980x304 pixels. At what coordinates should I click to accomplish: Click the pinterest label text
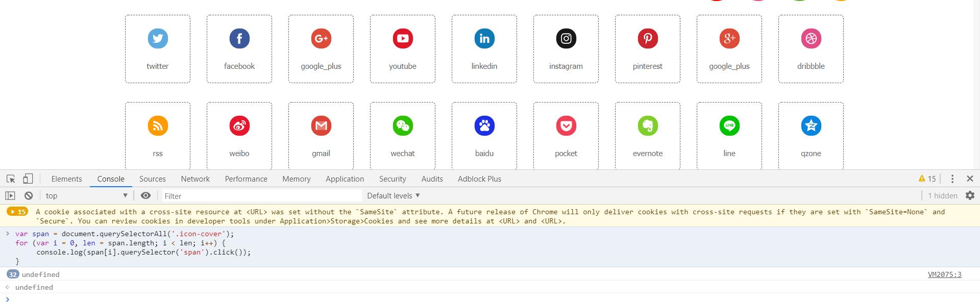(648, 66)
